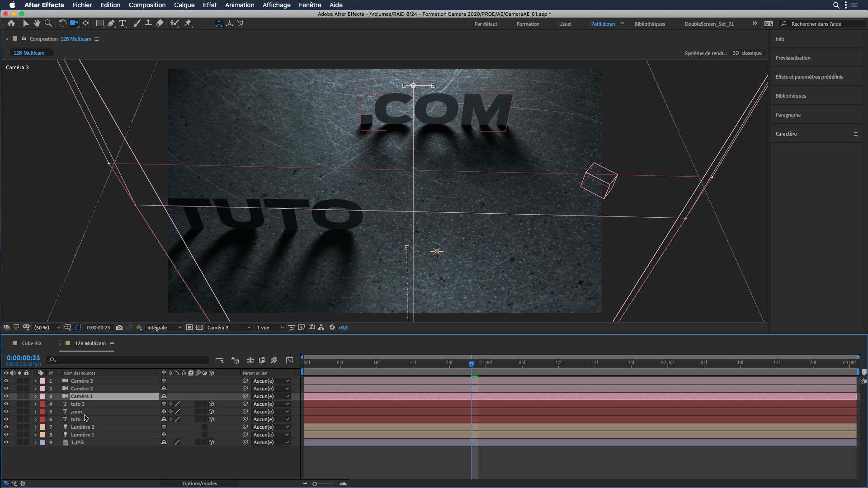Viewport: 868px width, 488px height.
Task: Expand the Lumière 2 layer properties
Action: point(35,427)
